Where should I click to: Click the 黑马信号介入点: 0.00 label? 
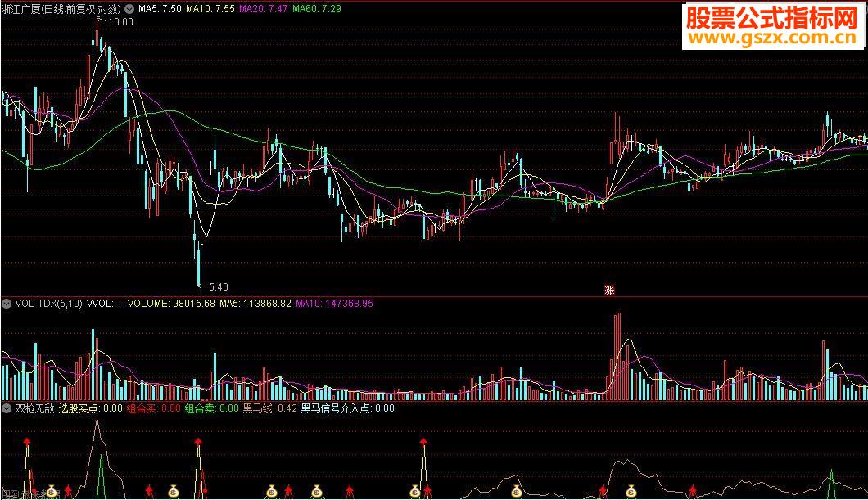point(348,408)
